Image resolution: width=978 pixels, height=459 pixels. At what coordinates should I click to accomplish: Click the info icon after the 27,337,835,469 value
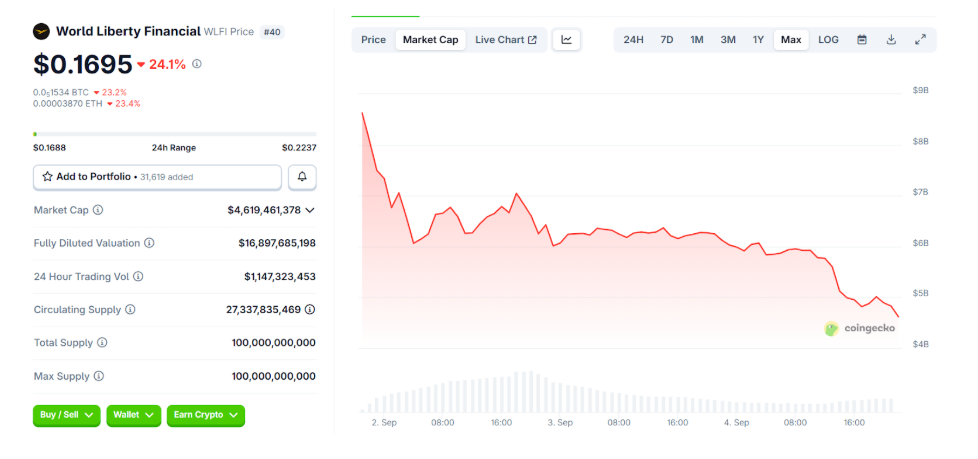(310, 309)
